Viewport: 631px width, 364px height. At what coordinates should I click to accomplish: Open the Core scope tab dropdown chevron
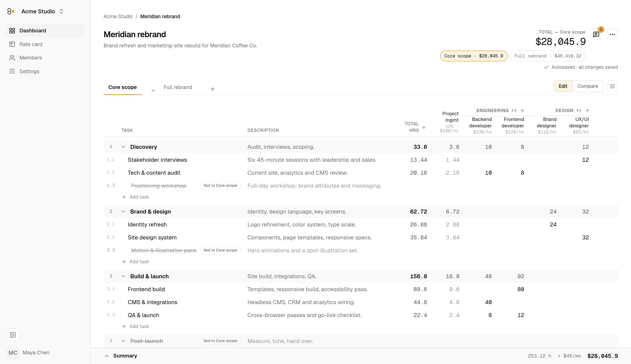pos(153,90)
